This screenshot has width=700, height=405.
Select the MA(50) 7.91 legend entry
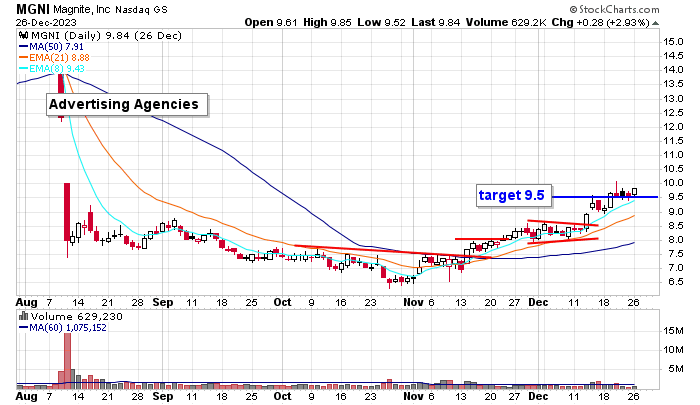[51, 46]
